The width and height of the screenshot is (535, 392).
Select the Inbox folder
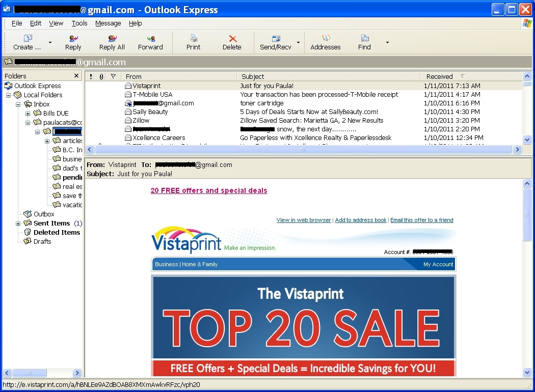tap(41, 104)
